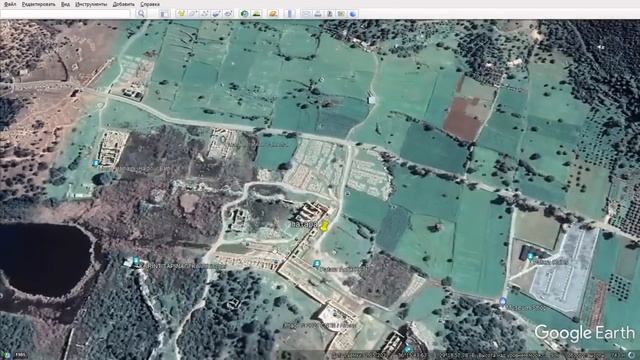Screen dimensions: 640x360
Task: Open the Файл menu
Action: click(x=10, y=4)
